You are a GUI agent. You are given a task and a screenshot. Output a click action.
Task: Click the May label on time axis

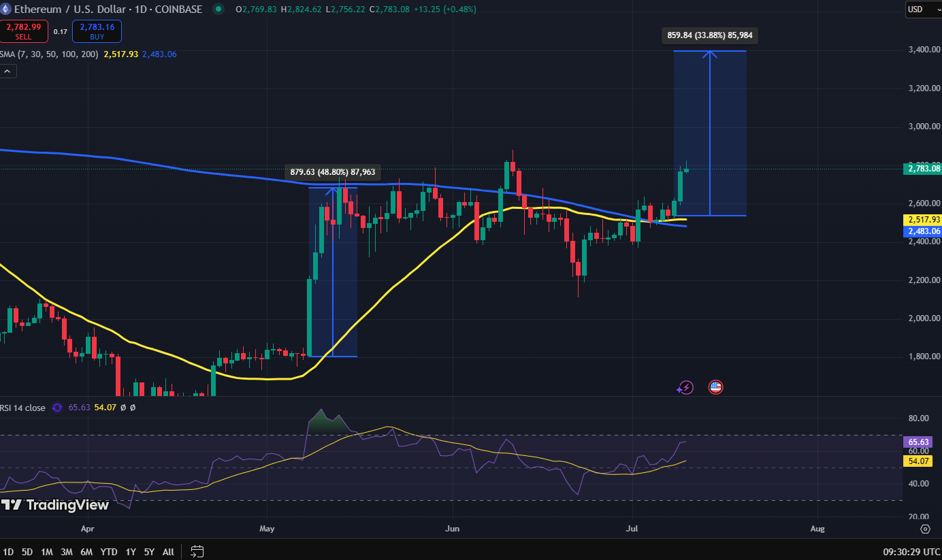267,528
